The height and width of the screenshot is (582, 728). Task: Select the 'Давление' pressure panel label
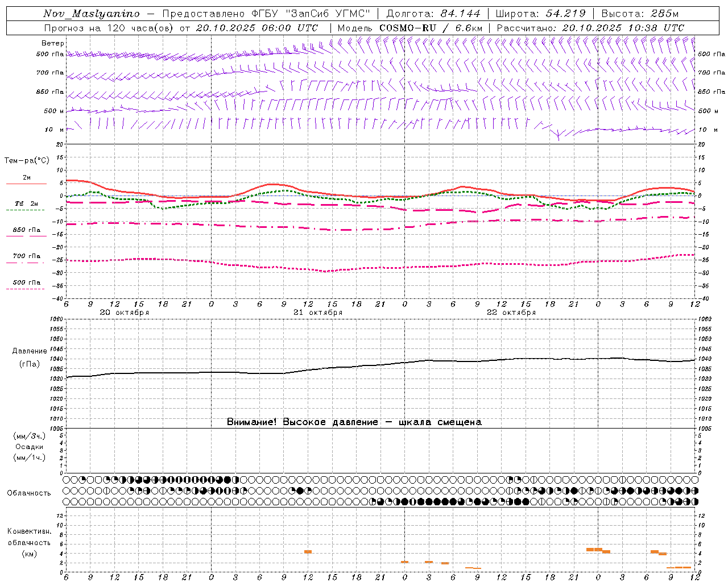click(30, 351)
